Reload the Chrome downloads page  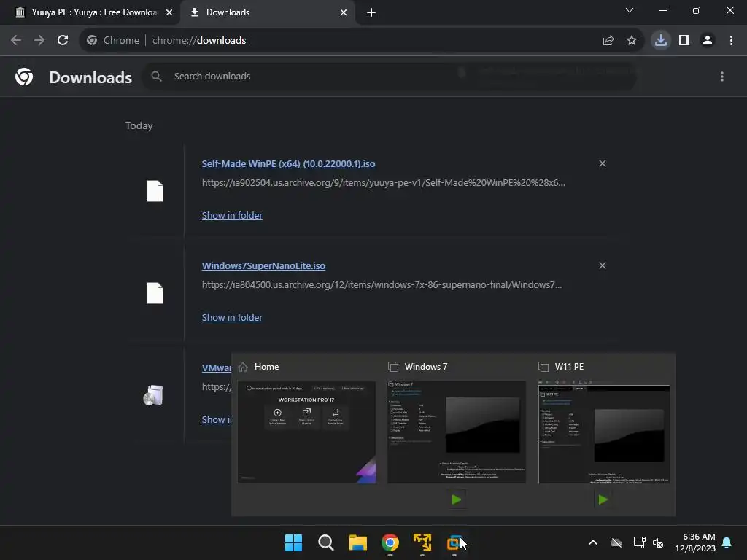(63, 41)
